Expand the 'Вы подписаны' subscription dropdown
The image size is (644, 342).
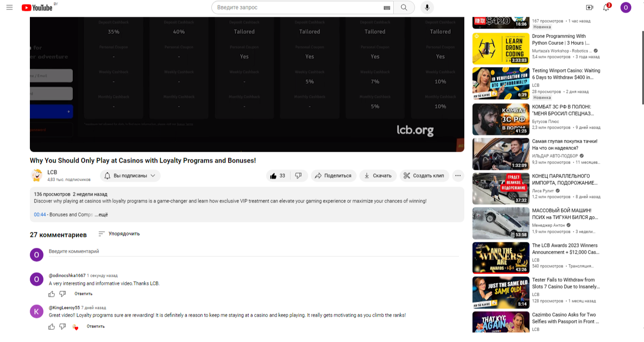click(x=130, y=176)
